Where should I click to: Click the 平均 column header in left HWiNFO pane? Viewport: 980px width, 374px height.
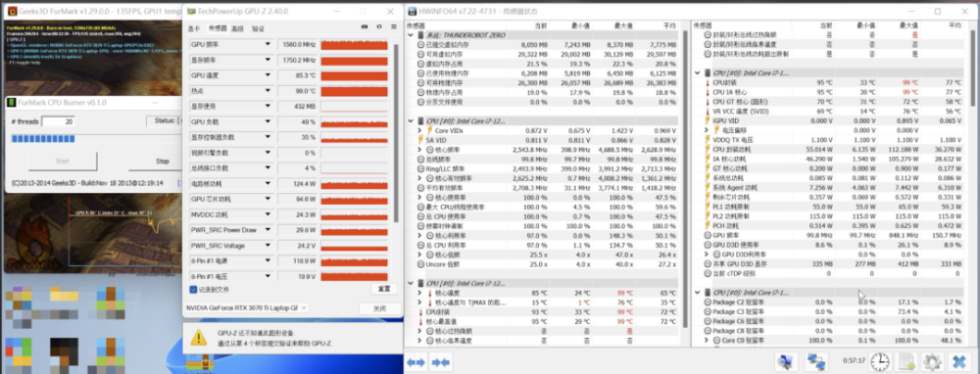[x=668, y=25]
